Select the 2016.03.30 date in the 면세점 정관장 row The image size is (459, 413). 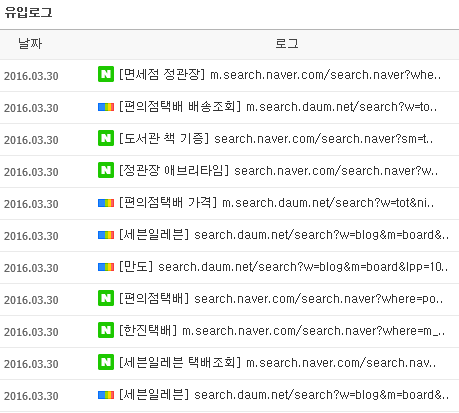click(31, 76)
